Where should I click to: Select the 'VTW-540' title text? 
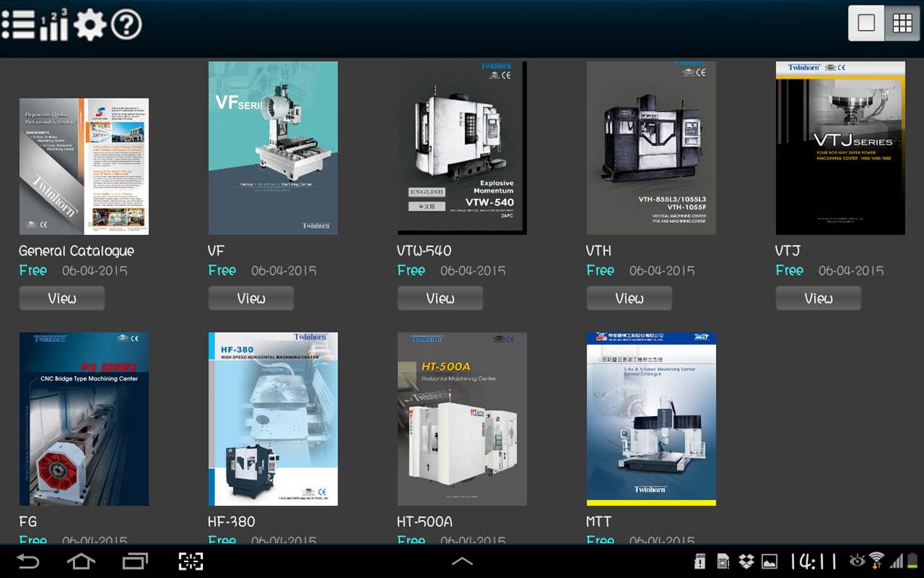424,251
